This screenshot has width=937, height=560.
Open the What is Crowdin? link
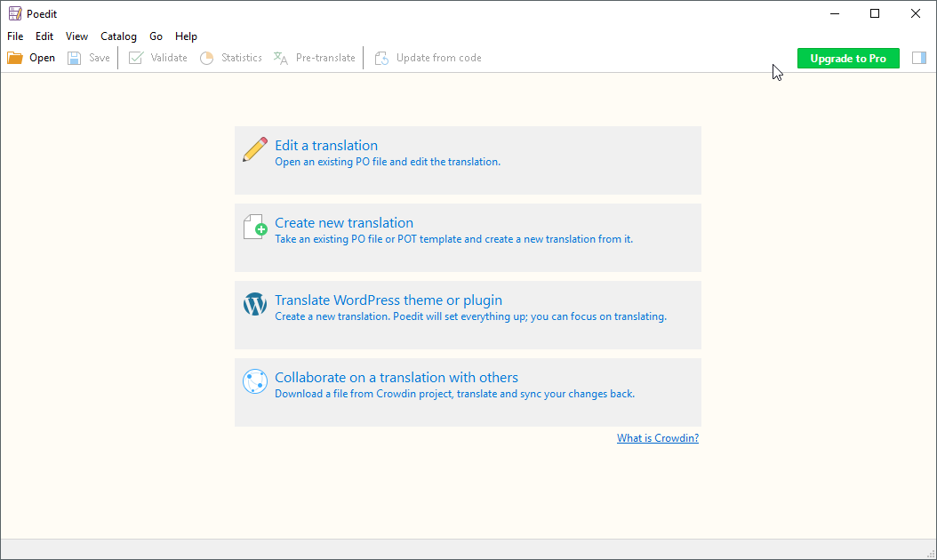tap(658, 438)
